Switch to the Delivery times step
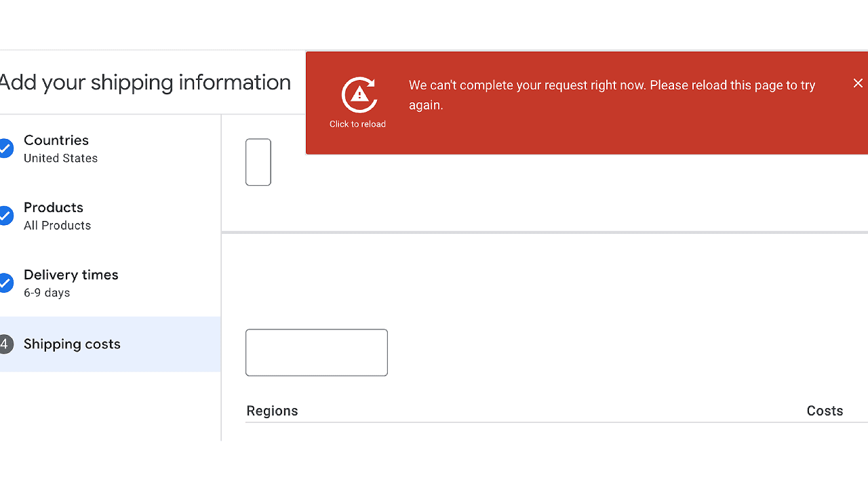Screen dimensions: 868x488 pos(71,274)
